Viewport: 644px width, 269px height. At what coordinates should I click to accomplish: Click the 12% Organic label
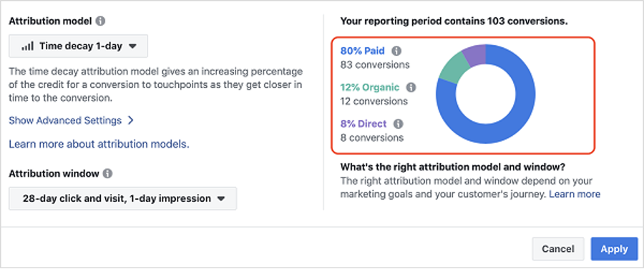(x=370, y=87)
